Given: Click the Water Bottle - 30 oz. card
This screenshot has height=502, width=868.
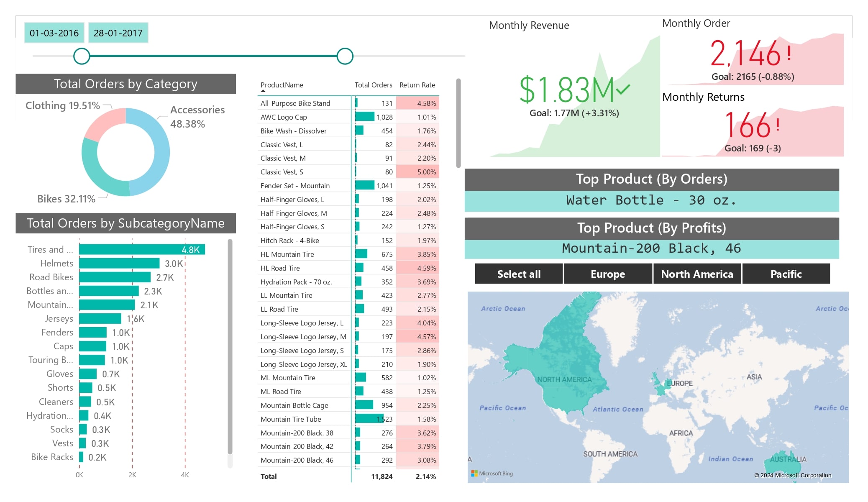Looking at the screenshot, I should coord(651,200).
